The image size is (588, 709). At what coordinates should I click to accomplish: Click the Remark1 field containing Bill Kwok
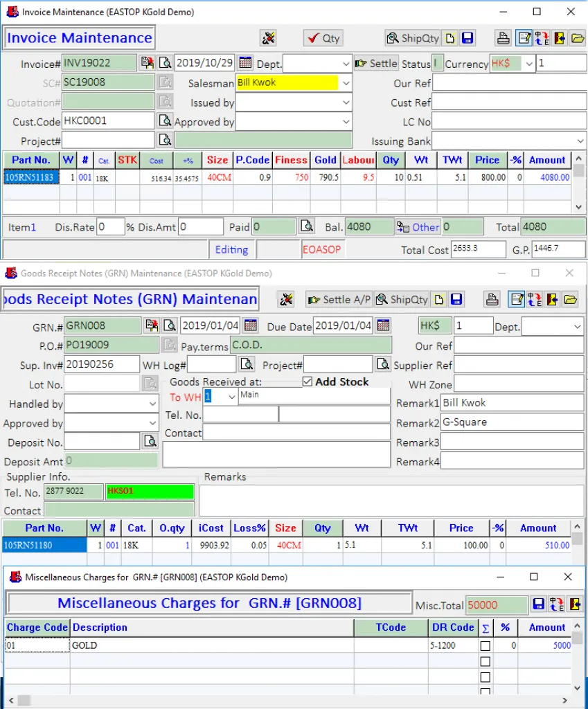tap(512, 403)
